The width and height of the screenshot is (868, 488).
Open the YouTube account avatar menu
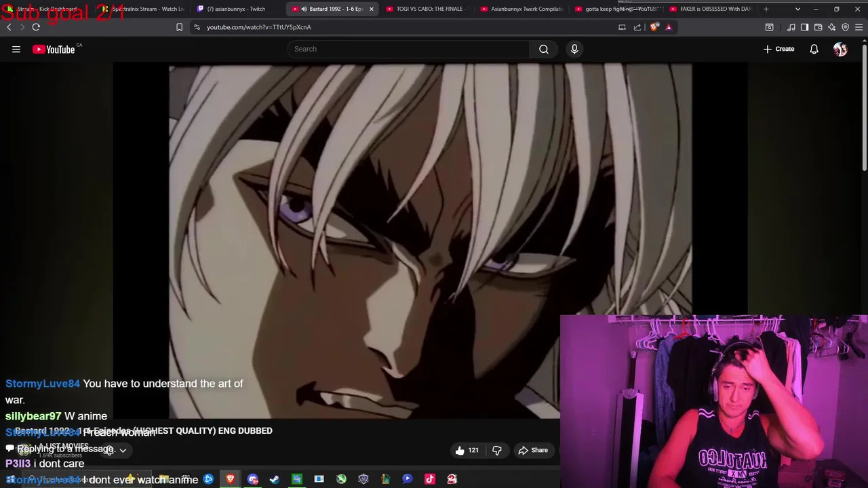[x=840, y=49]
